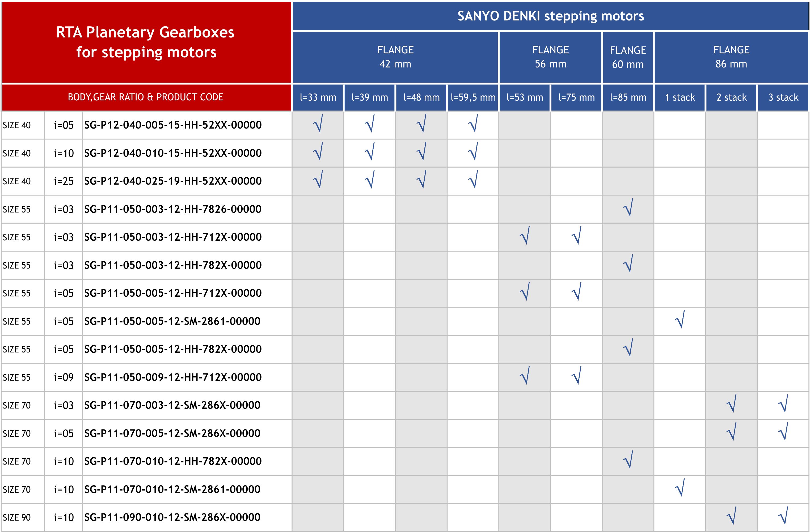The image size is (810, 532).
Task: Select product code SG-P11-090-010-12-SM-286X-00000
Action: coord(172,517)
